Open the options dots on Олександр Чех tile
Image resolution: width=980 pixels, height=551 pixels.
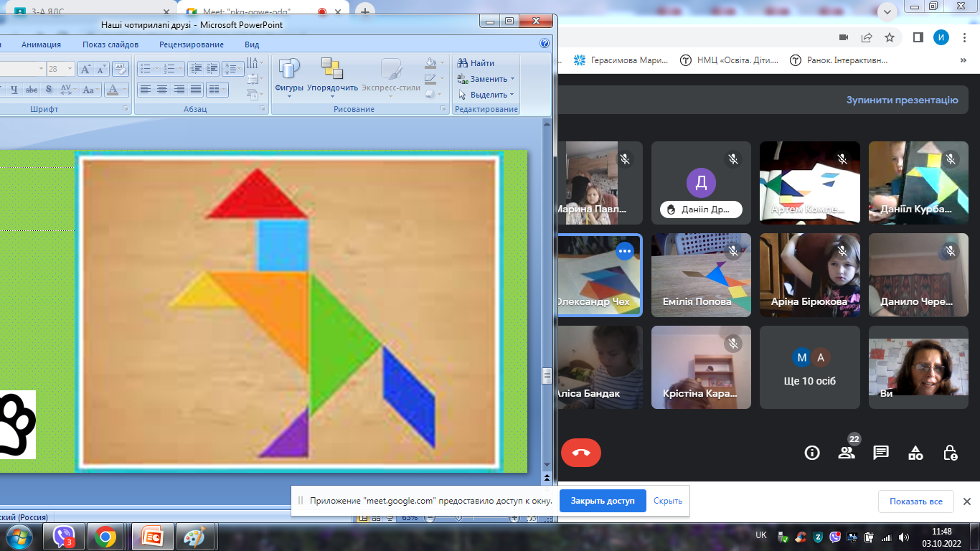624,250
